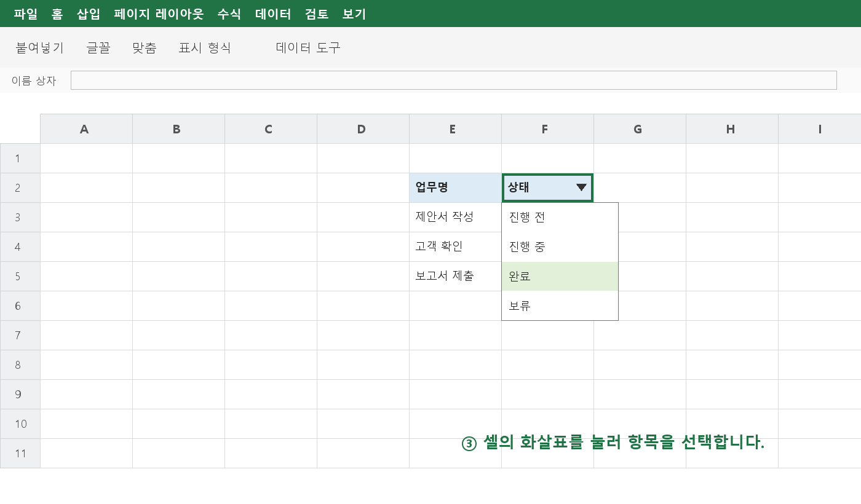Click the 붙여넣기 ribbon group
The image size is (861, 504).
pos(40,48)
